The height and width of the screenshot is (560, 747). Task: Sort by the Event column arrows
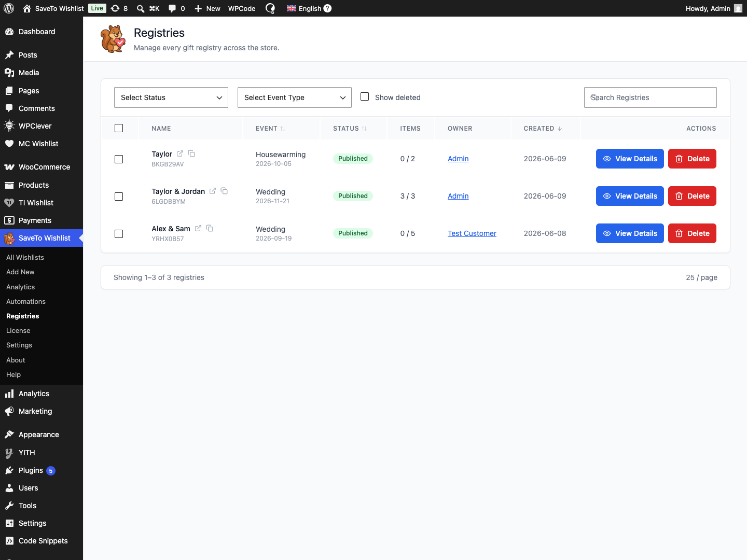(x=283, y=129)
